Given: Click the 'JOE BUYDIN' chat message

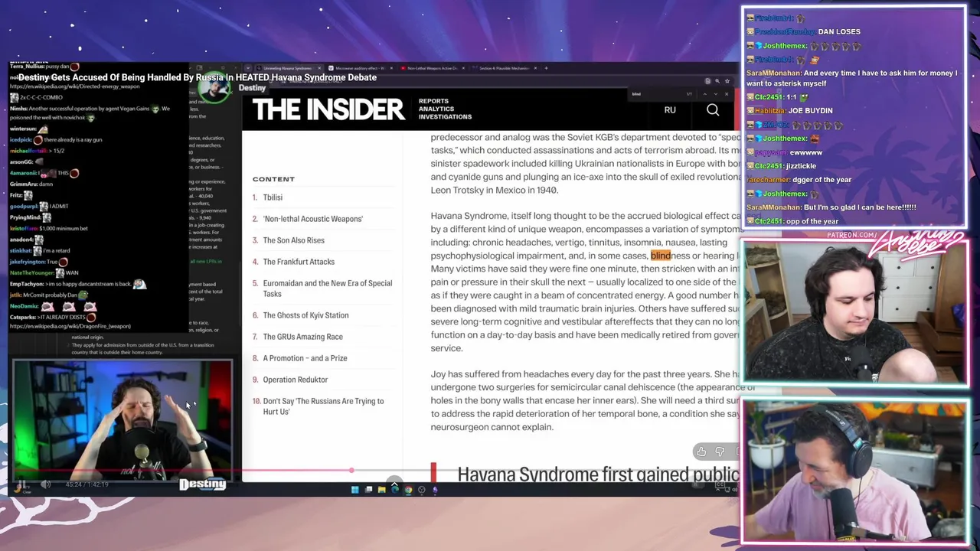Looking at the screenshot, I should click(810, 110).
